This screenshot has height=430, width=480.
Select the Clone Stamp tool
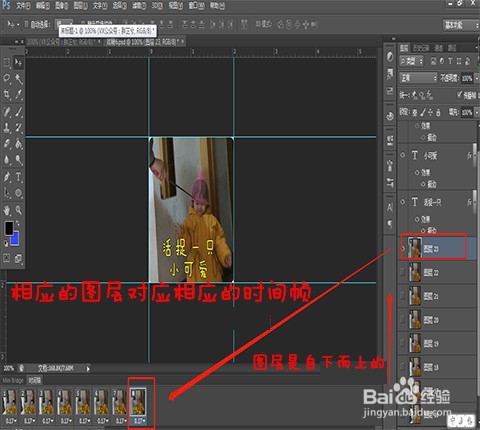(x=7, y=127)
